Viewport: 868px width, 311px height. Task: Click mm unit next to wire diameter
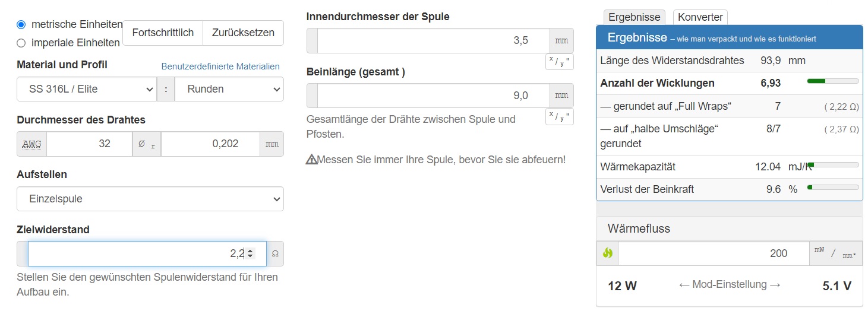(x=272, y=144)
